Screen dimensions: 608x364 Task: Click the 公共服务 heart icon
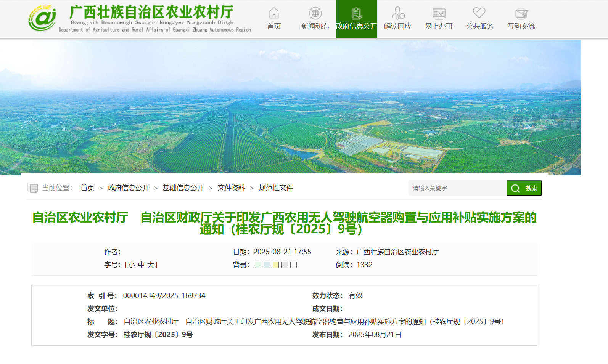(x=479, y=13)
